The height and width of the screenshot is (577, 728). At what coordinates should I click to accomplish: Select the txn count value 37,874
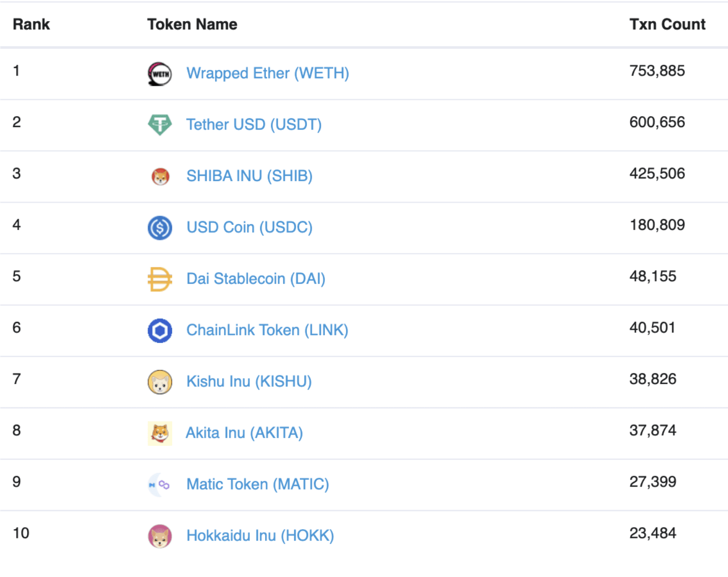click(653, 431)
